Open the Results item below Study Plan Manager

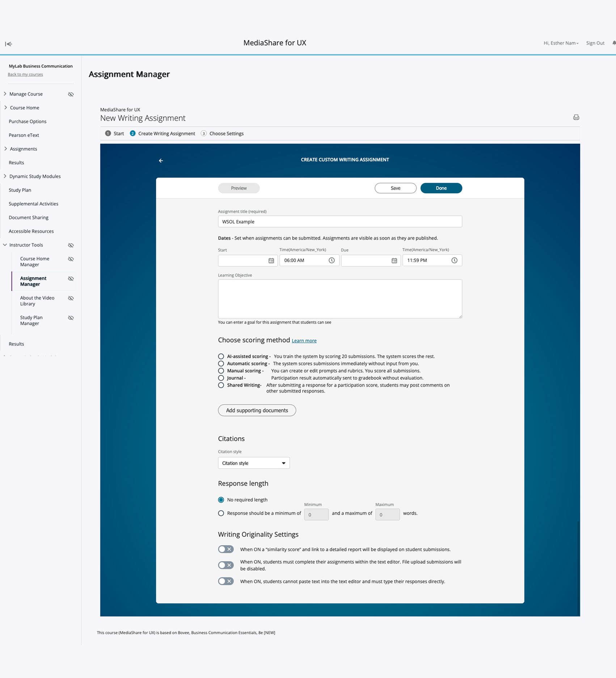click(16, 344)
